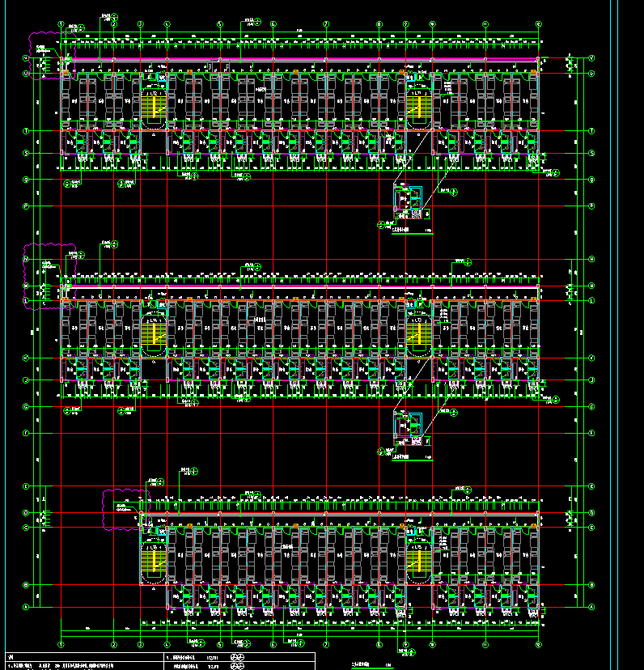Select grid bubble 4 along the bottom edge
This screenshot has height=670, width=644.
(x=167, y=645)
